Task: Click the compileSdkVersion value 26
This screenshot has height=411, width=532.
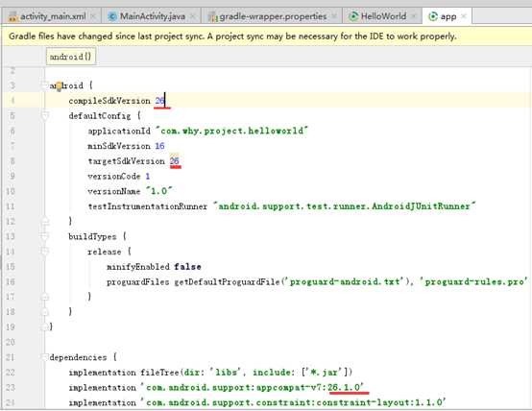Action: pos(159,101)
